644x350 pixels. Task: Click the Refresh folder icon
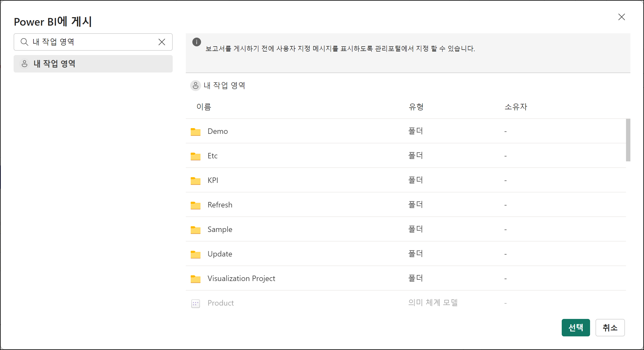195,205
